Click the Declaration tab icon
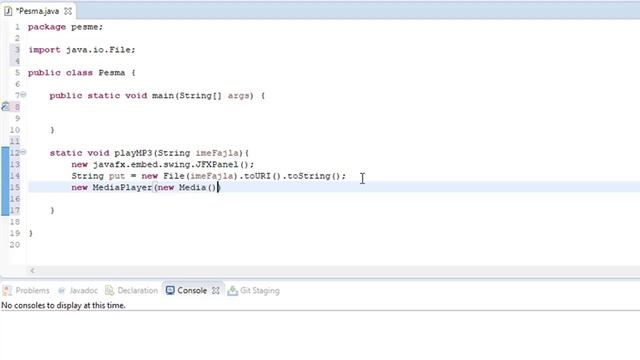640x360 pixels. pyautogui.click(x=109, y=291)
